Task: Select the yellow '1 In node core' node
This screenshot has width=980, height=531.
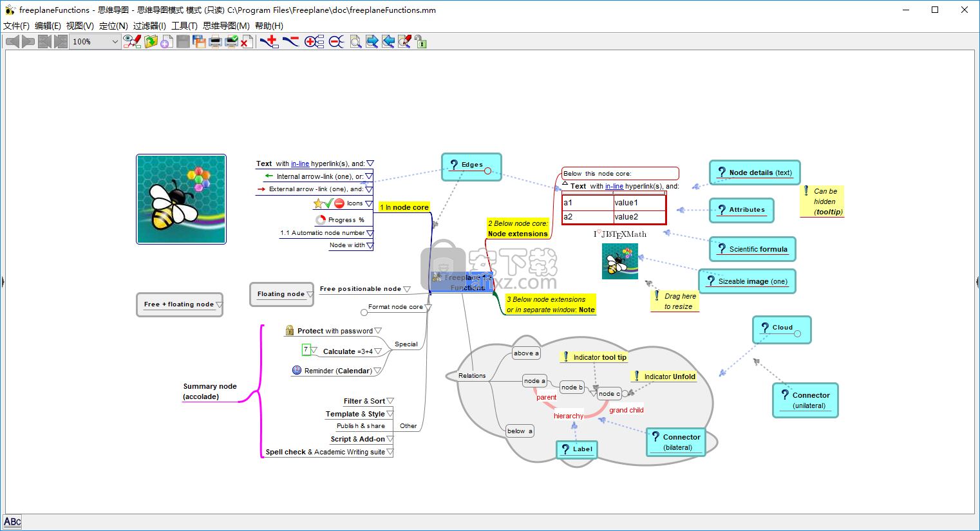Action: tap(404, 207)
